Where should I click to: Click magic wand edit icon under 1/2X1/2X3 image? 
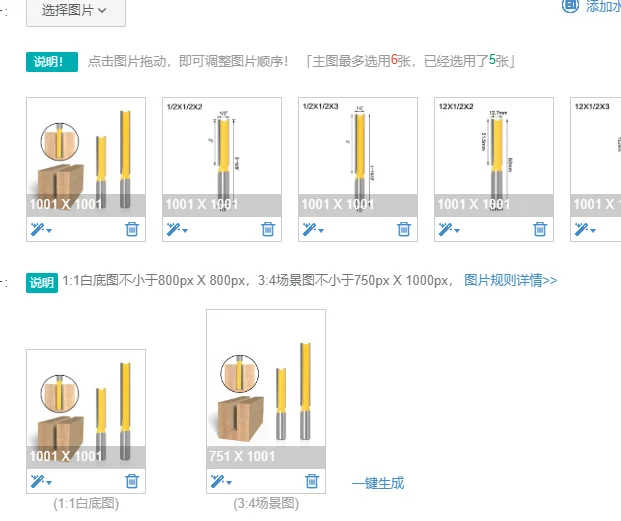pyautogui.click(x=309, y=229)
